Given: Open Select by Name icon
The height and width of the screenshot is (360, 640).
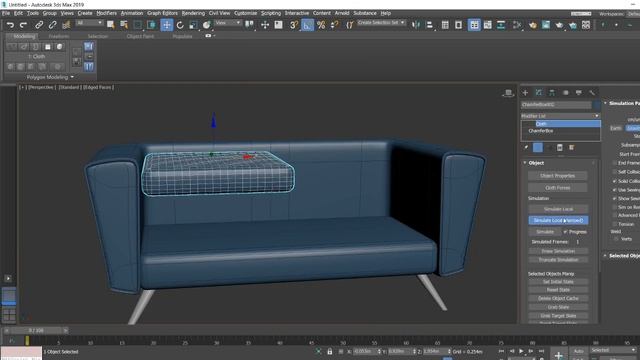Looking at the screenshot, I should 124,25.
